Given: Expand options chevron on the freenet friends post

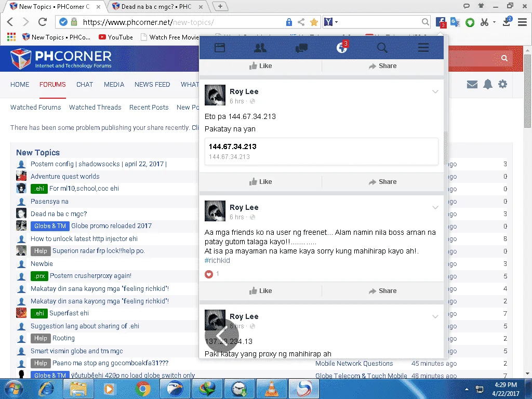Looking at the screenshot, I should [x=435, y=207].
